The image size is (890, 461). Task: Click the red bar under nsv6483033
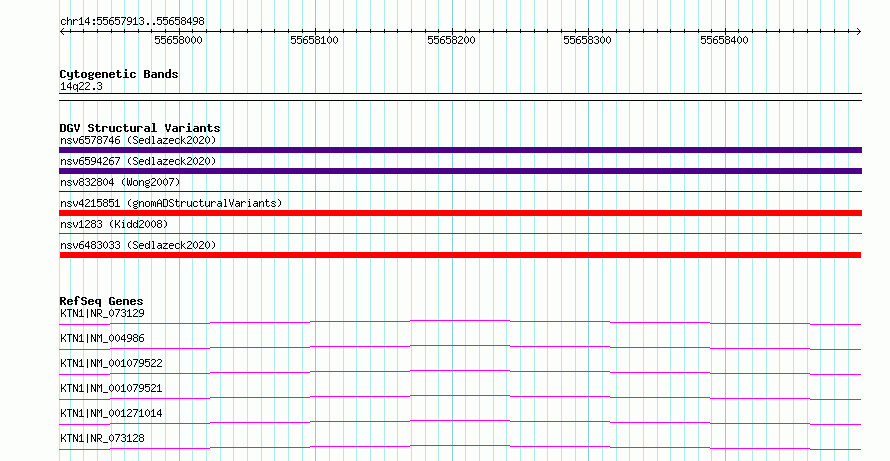[460, 255]
